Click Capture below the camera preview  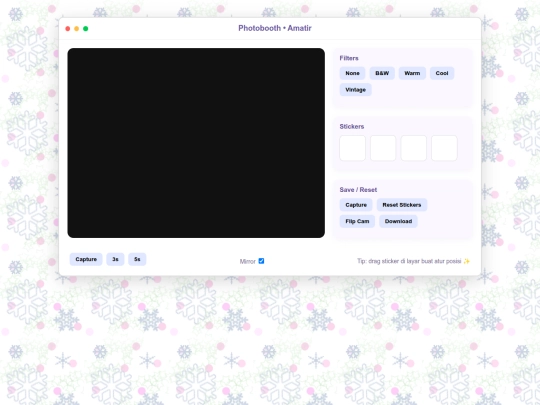point(86,259)
